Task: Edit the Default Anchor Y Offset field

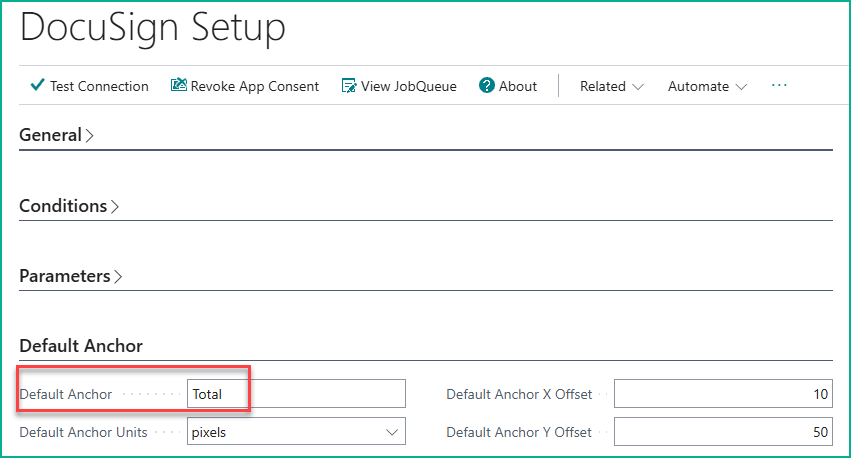Action: pyautogui.click(x=723, y=431)
